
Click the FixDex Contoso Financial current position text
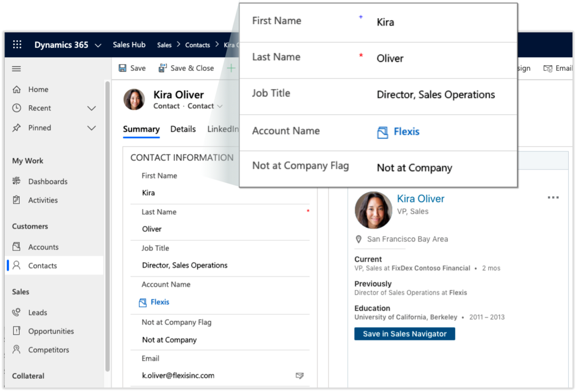coord(431,268)
